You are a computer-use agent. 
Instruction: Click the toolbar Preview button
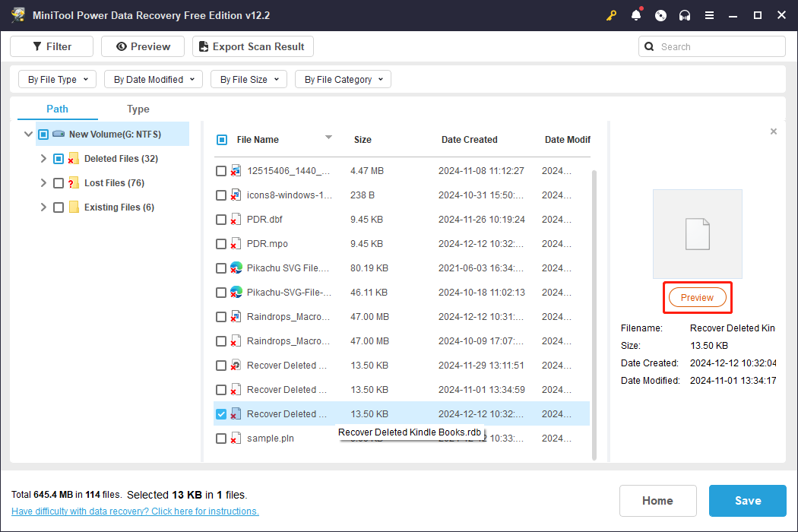point(143,46)
